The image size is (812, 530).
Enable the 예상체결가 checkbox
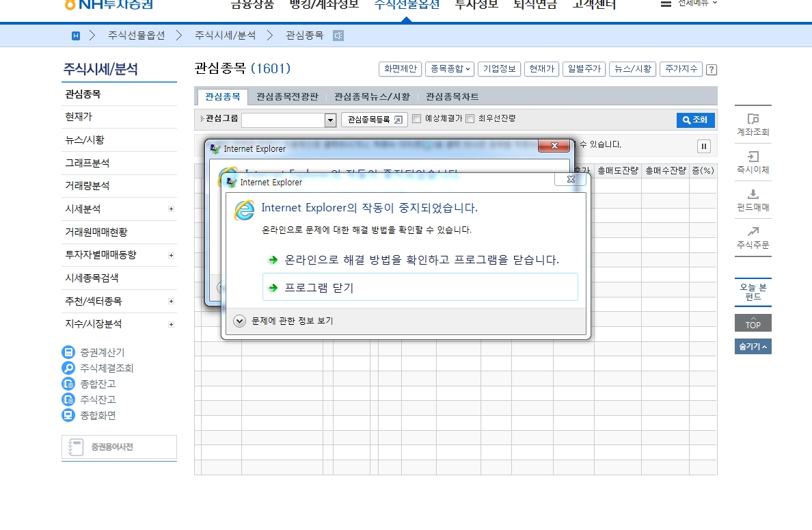416,119
